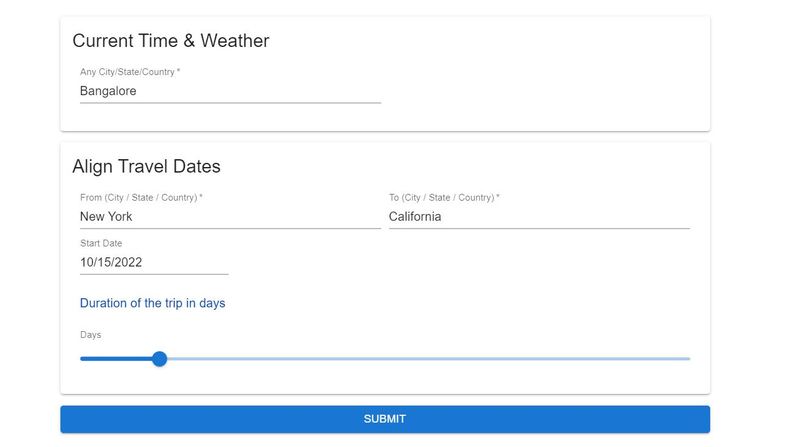The height and width of the screenshot is (447, 806).
Task: Click the filled dark-blue segment of Days slider
Action: 116,359
